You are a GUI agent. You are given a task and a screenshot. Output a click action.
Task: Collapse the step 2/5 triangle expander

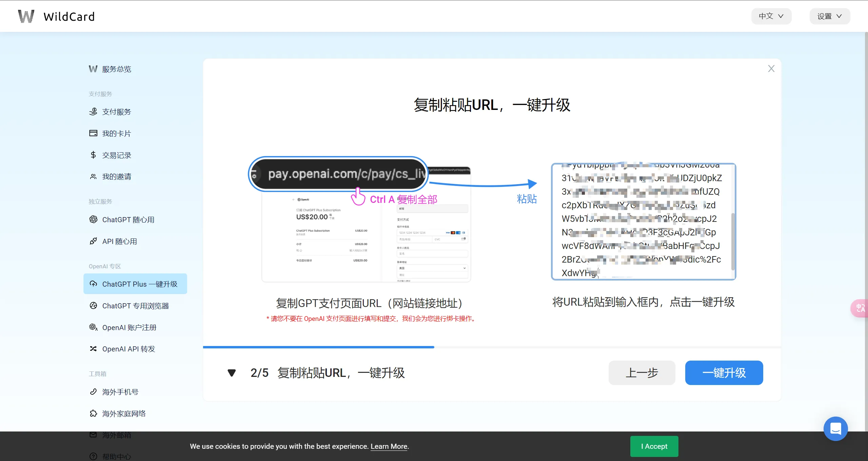coord(232,373)
